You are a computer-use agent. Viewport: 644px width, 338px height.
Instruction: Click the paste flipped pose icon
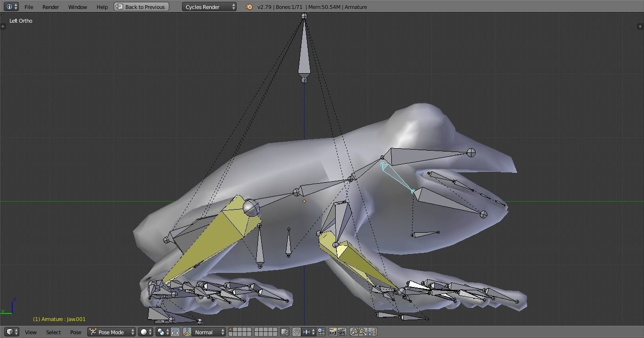pyautogui.click(x=372, y=332)
